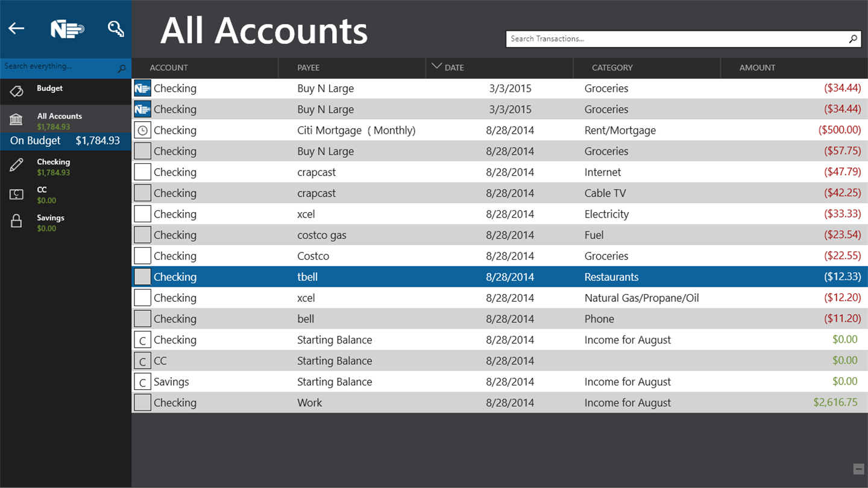The width and height of the screenshot is (868, 488).
Task: Open Budget via tag icon
Action: (16, 91)
